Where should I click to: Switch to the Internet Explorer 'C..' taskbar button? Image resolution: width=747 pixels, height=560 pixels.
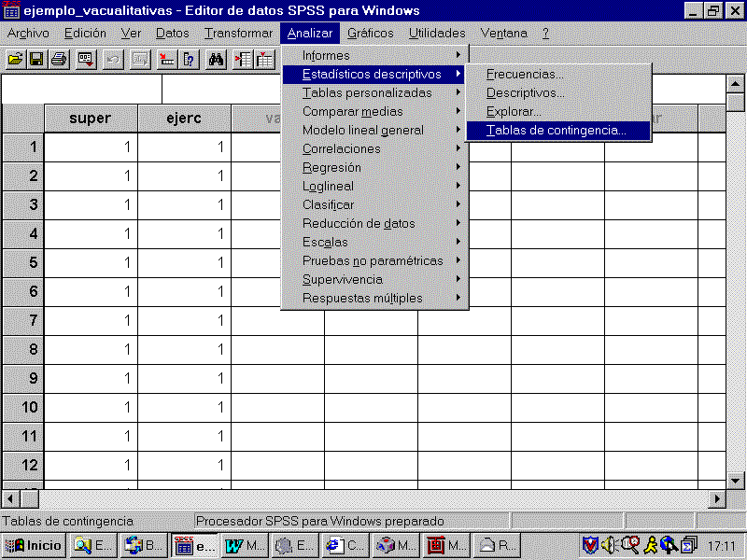[x=345, y=545]
